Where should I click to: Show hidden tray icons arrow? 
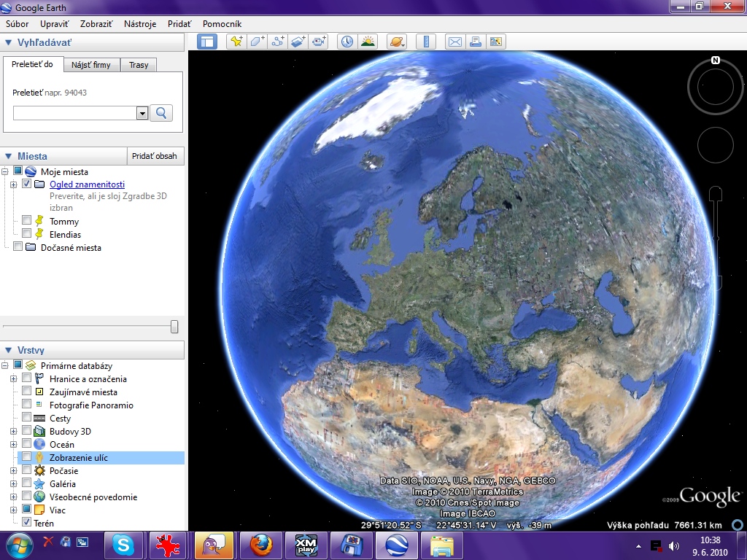coord(638,546)
